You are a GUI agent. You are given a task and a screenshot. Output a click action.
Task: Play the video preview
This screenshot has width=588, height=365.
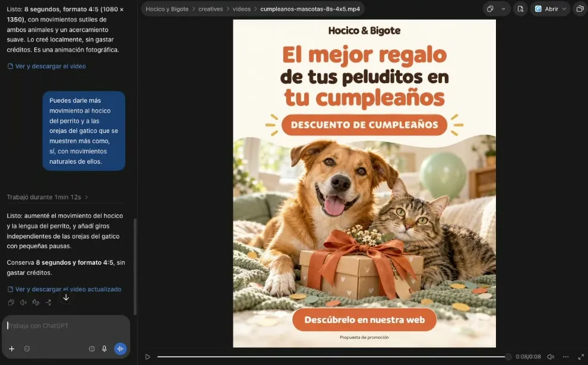point(148,357)
